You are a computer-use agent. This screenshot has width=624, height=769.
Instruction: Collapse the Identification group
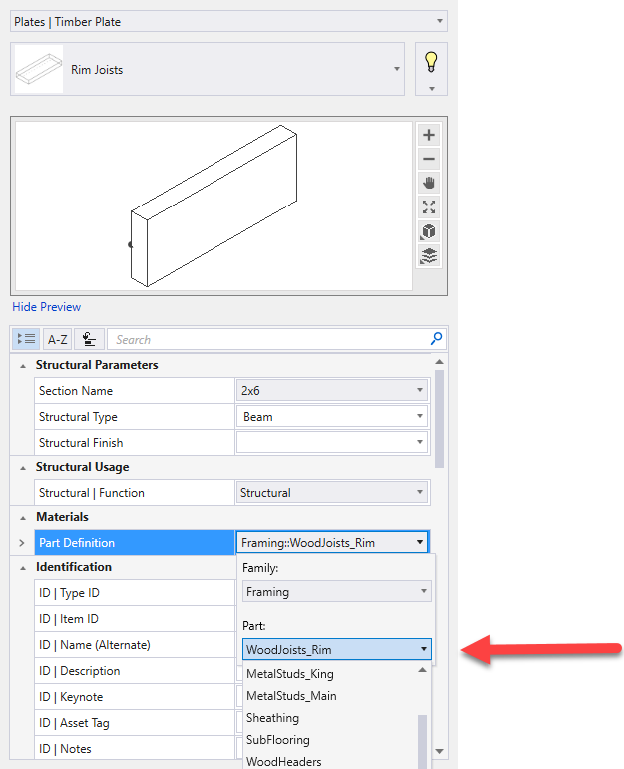click(23, 568)
